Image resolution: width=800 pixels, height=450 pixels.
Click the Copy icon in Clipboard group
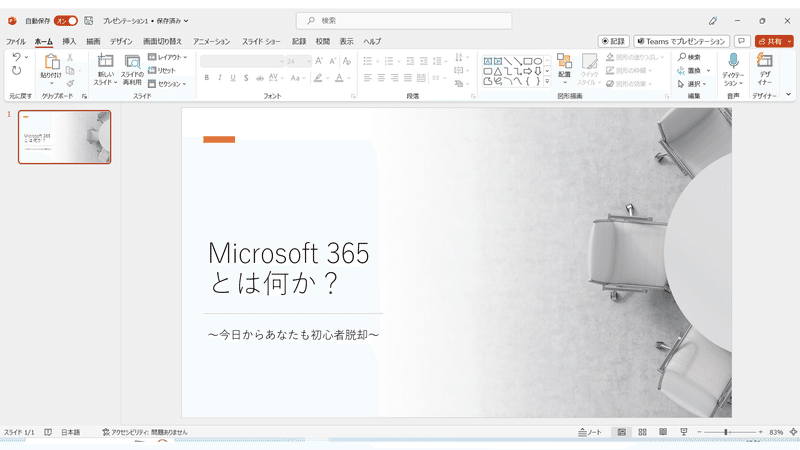[x=70, y=70]
